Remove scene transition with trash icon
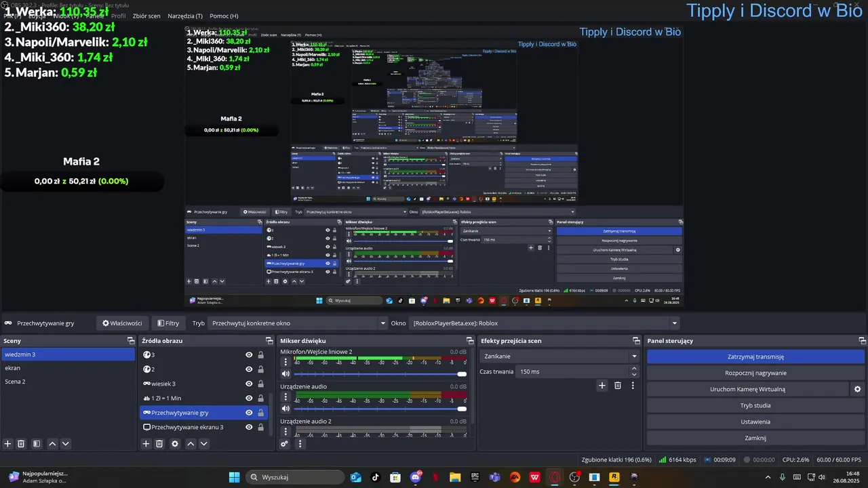This screenshot has height=488, width=868. pyautogui.click(x=618, y=386)
